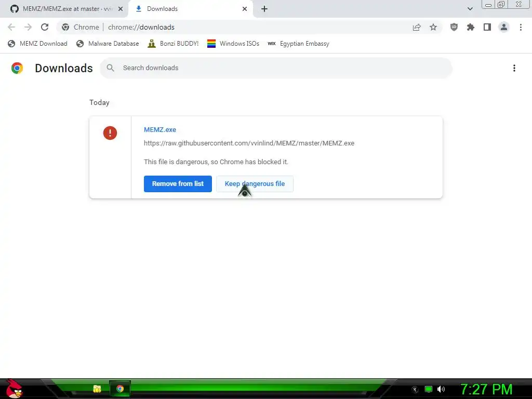The height and width of the screenshot is (399, 532).
Task: Open the Downloads page three-dot menu
Action: tap(514, 68)
